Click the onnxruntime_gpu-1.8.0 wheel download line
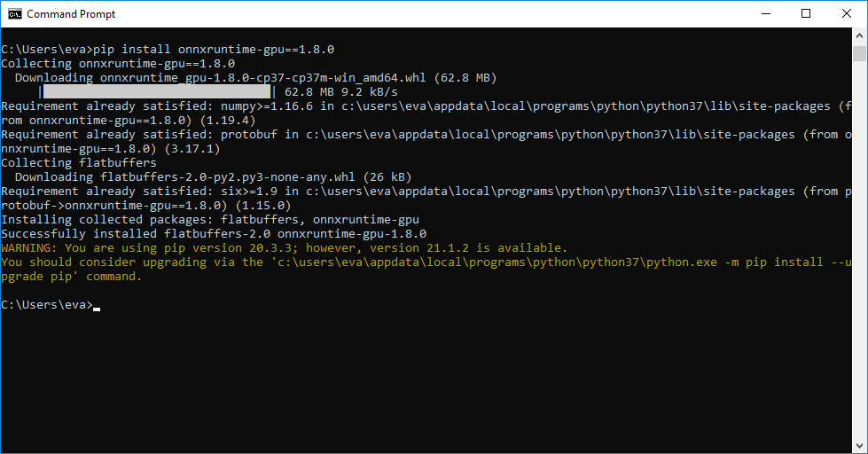The image size is (868, 454). coord(255,78)
